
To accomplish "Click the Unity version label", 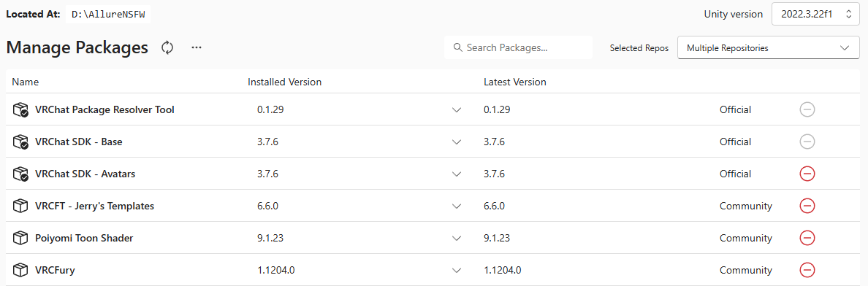I will [x=734, y=15].
